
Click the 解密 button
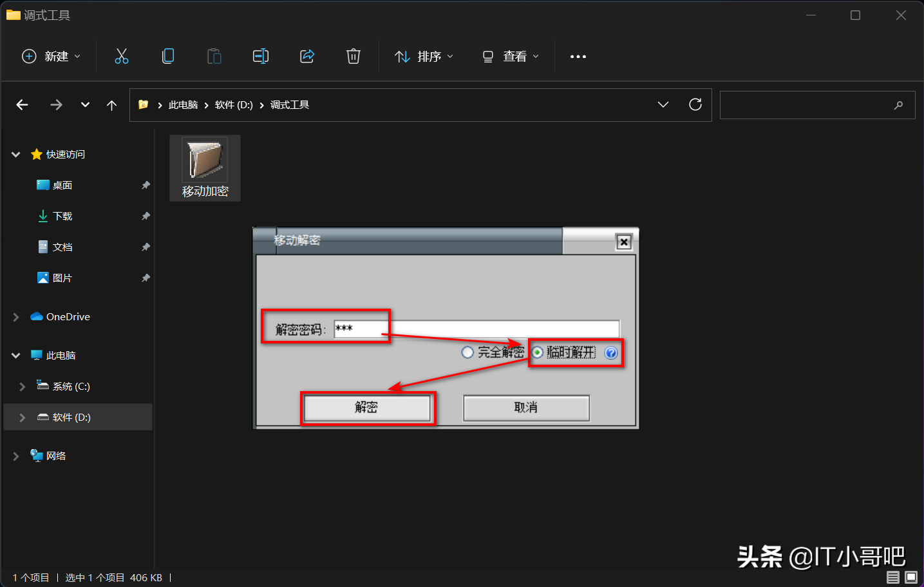[367, 408]
